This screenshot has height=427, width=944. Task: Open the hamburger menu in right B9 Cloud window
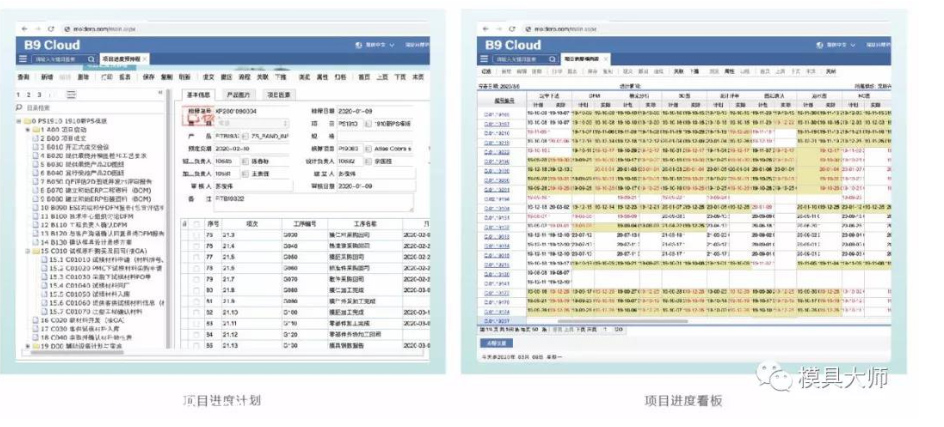coord(483,60)
